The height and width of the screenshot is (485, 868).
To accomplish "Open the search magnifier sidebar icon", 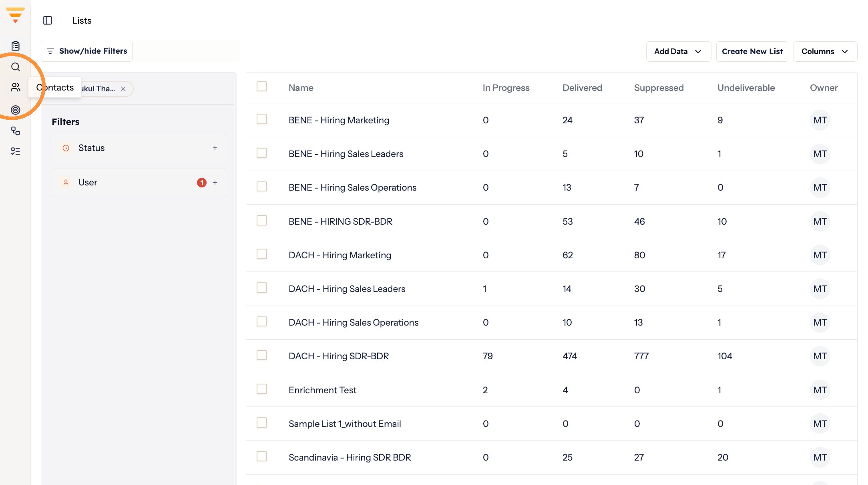I will pyautogui.click(x=15, y=67).
